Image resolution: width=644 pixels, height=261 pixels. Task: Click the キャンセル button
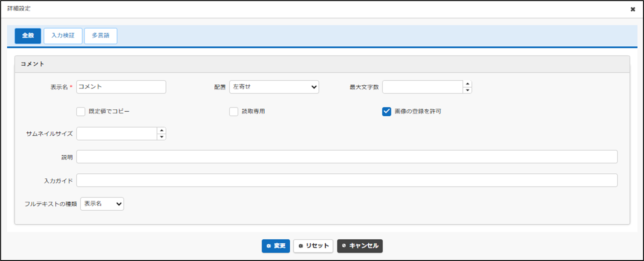tap(360, 246)
